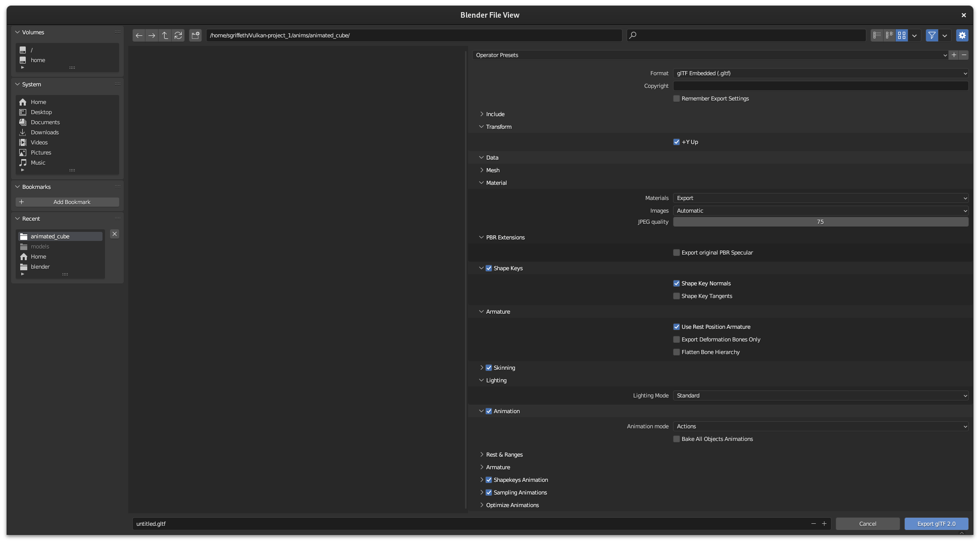Click the back navigation arrow icon
Image resolution: width=980 pixels, height=543 pixels.
click(x=139, y=35)
